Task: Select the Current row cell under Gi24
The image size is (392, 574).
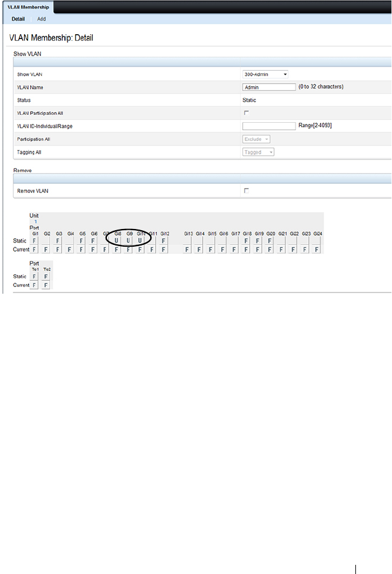Action: [317, 250]
